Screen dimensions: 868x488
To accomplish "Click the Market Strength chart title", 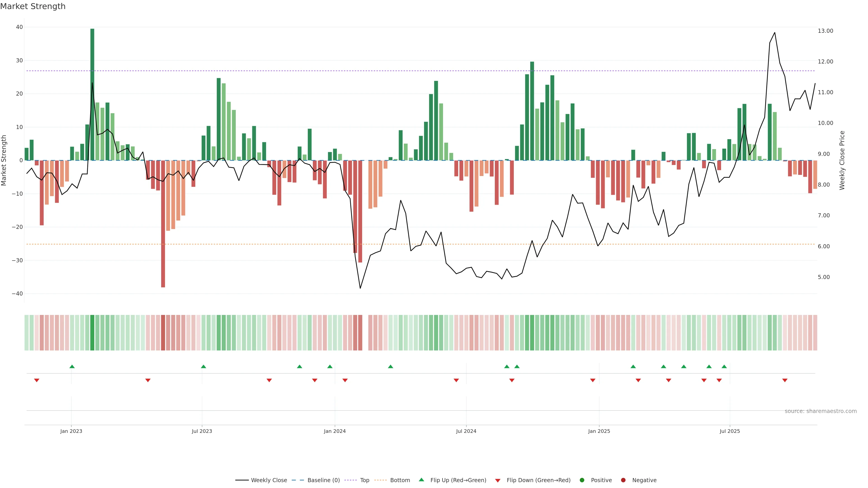I will [x=33, y=6].
